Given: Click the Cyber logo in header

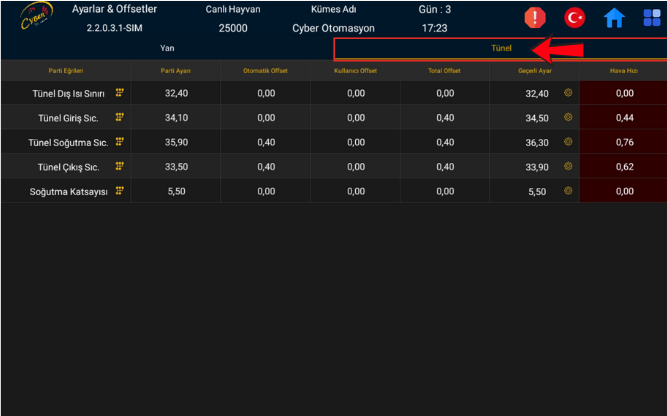Looking at the screenshot, I should pos(35,18).
